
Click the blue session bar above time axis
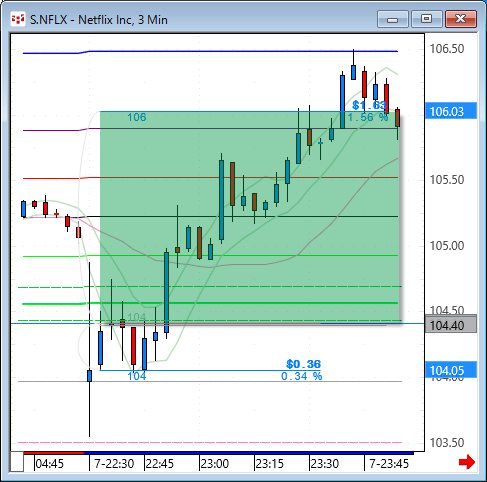pos(249,453)
